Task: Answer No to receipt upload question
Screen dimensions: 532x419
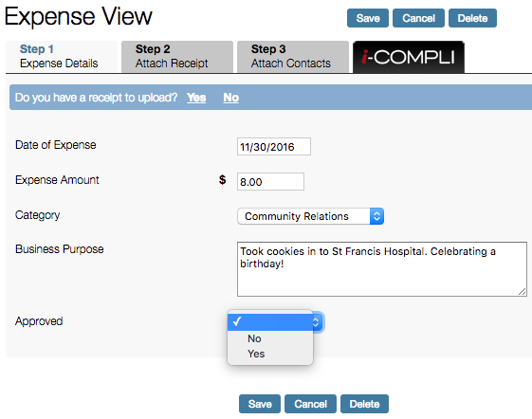Action: click(x=231, y=98)
